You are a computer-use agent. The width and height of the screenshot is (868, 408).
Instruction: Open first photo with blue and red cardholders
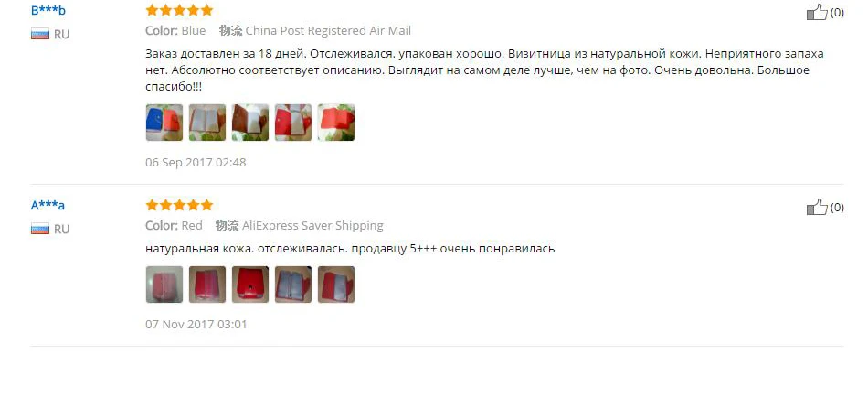coord(164,123)
